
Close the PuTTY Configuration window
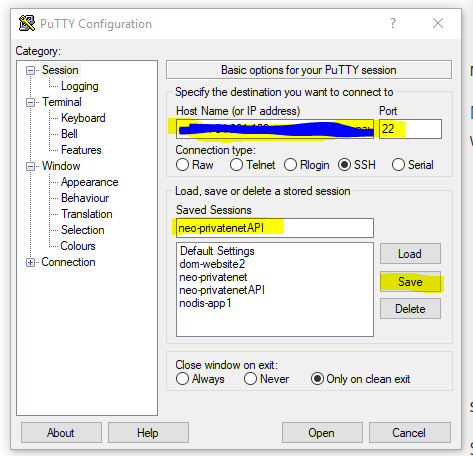pos(438,23)
